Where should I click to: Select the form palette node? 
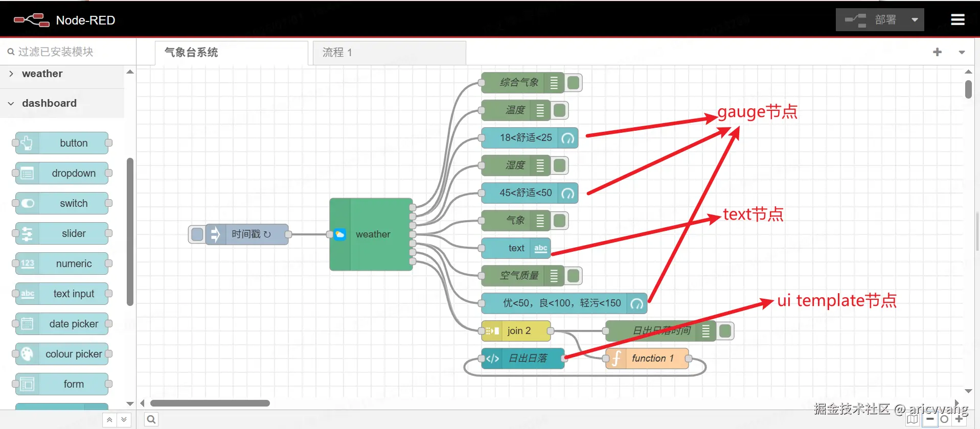tap(62, 384)
